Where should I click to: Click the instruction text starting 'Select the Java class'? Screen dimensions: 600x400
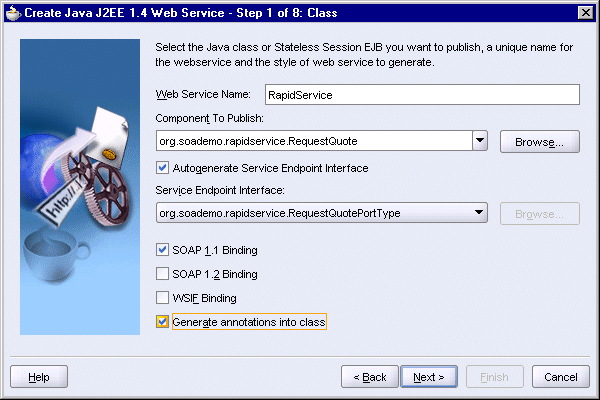click(364, 54)
